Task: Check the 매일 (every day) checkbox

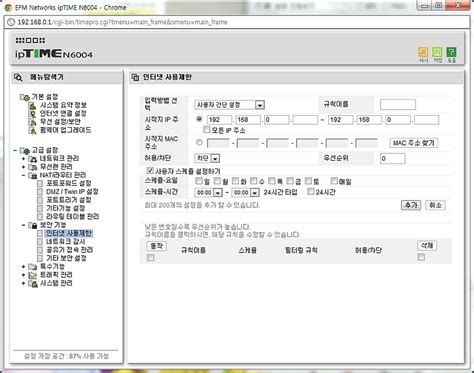Action: pos(334,181)
